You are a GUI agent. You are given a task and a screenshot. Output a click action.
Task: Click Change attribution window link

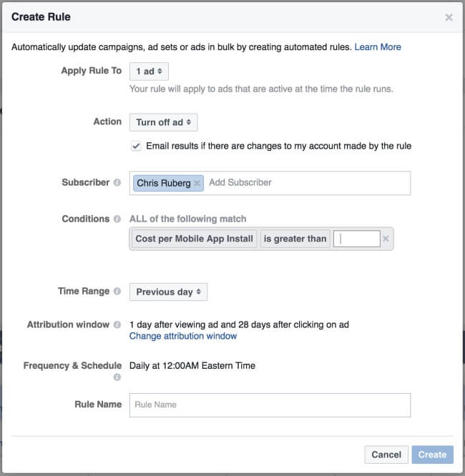[183, 336]
